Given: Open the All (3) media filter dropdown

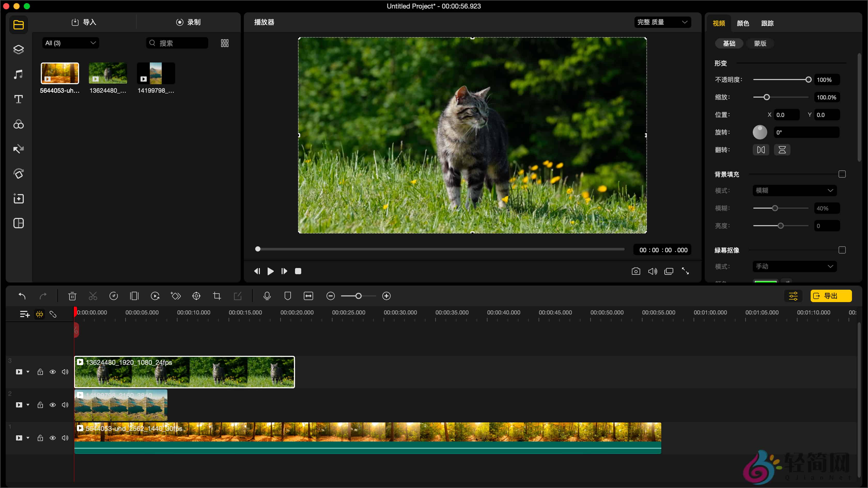Looking at the screenshot, I should coord(71,43).
